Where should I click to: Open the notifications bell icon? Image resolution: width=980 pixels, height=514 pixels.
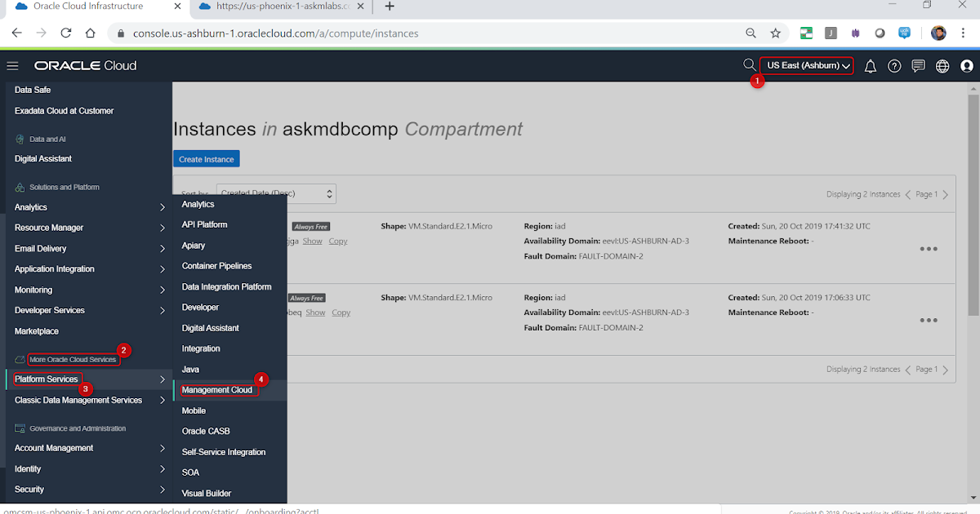coord(870,64)
